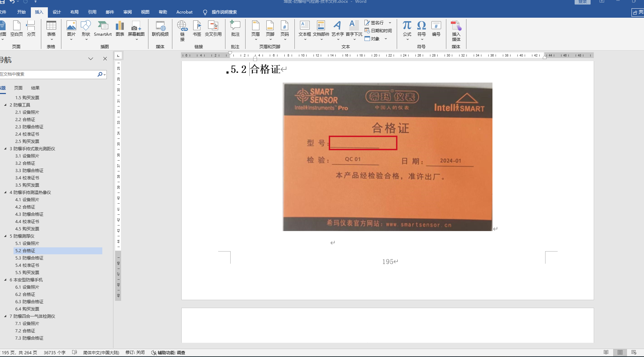Screen dimensions: 644x357
Task: Open the Page Number (页码) menu
Action: point(285,31)
